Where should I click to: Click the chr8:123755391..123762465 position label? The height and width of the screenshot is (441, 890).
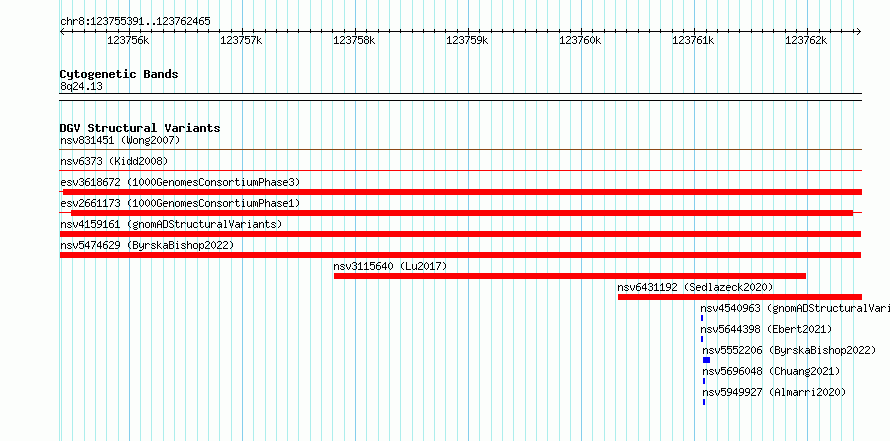coord(135,22)
